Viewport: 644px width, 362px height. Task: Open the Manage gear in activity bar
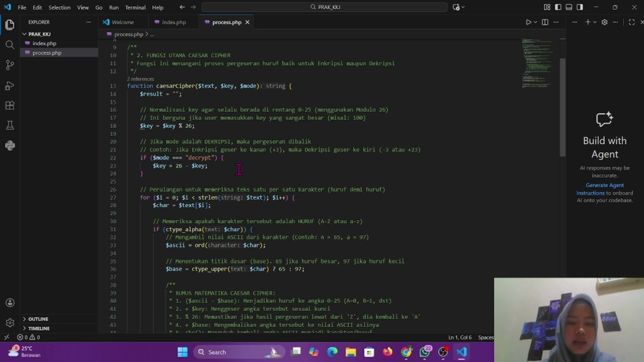tap(10, 323)
